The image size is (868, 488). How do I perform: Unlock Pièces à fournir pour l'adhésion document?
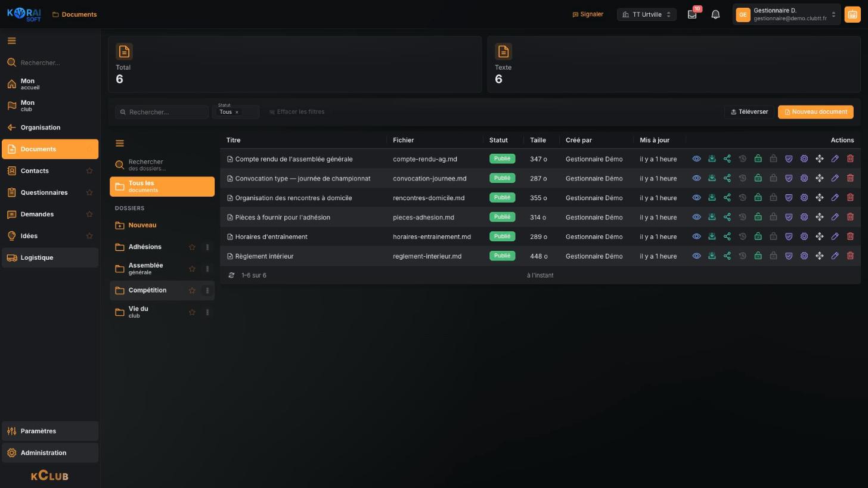click(x=758, y=217)
